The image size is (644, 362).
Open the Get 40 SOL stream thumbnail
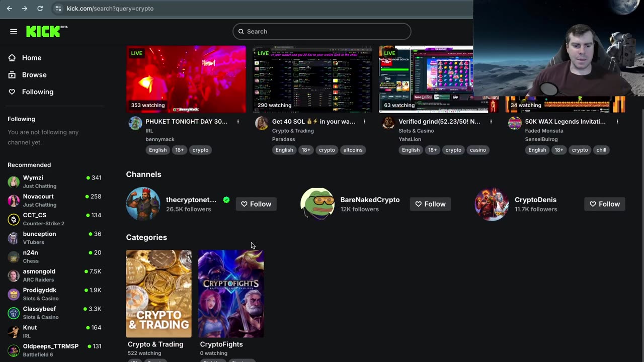(x=312, y=79)
